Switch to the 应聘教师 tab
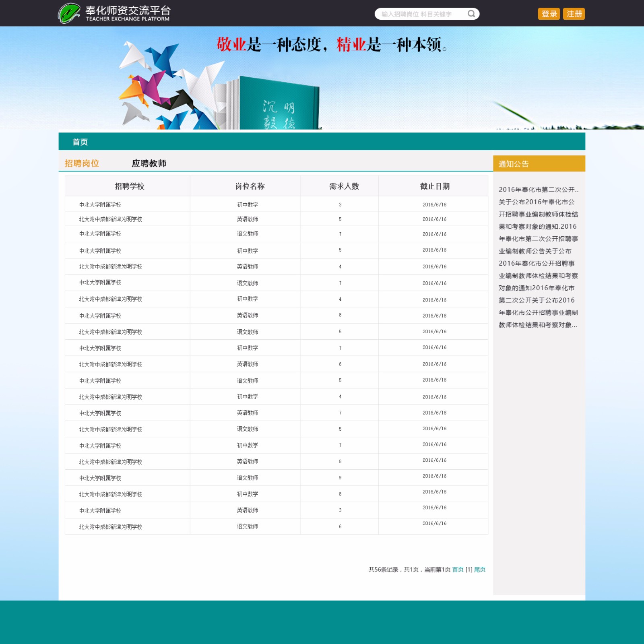This screenshot has height=644, width=644. (149, 163)
